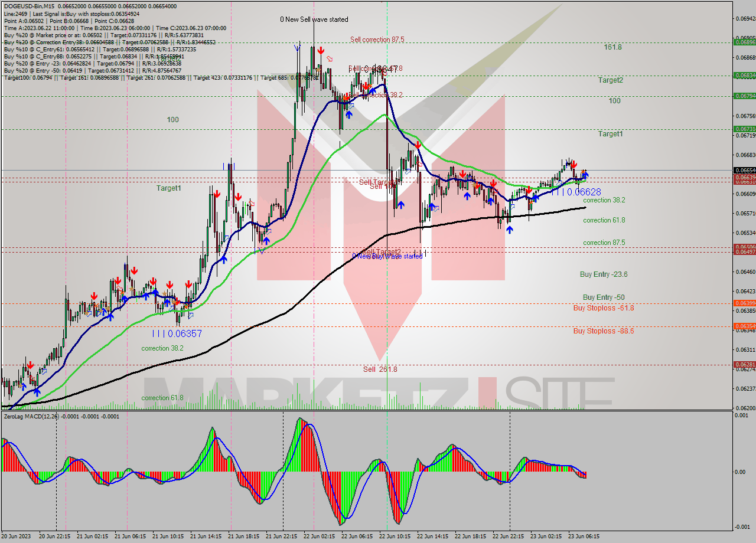Click the 'Sell Target2' label
Image resolution: width=756 pixels, height=543 pixels.
pos(381,252)
